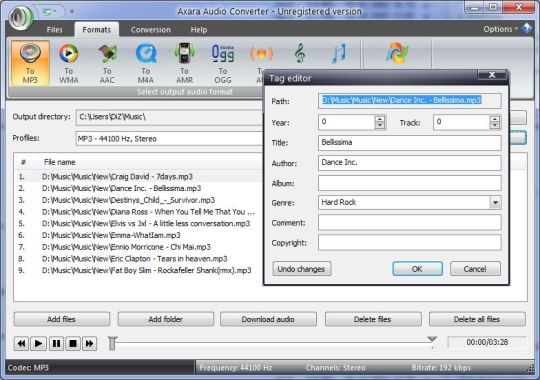This screenshot has height=380, width=540.
Task: Open the Files ribbon tab
Action: [x=55, y=30]
